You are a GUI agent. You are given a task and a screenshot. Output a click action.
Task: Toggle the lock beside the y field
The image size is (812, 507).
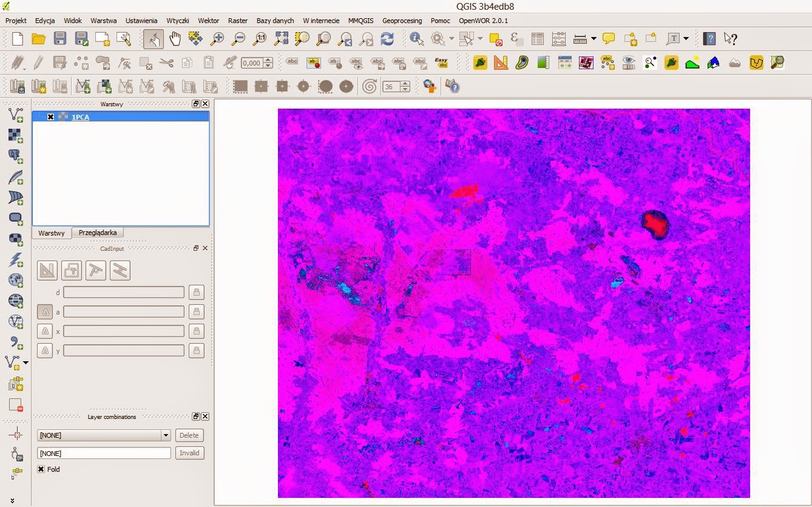(196, 351)
